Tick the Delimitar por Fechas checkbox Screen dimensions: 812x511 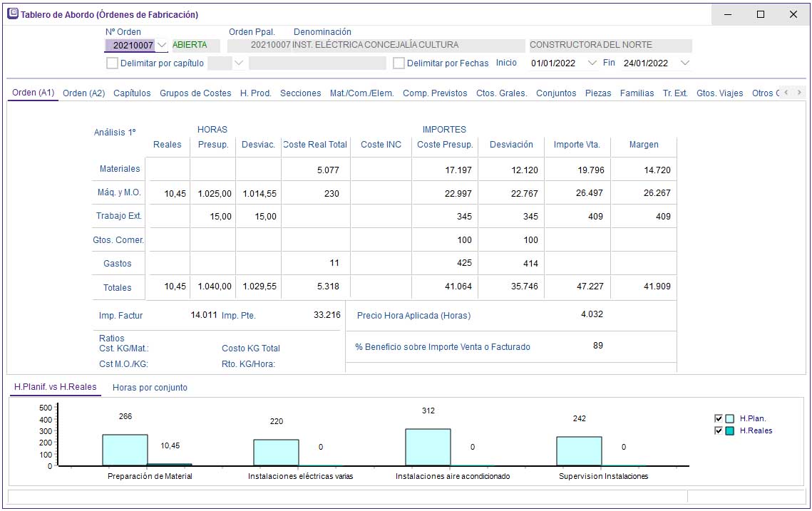(x=399, y=63)
